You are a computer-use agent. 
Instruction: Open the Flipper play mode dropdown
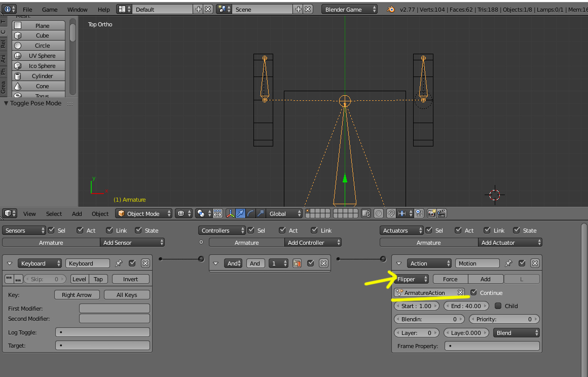412,279
